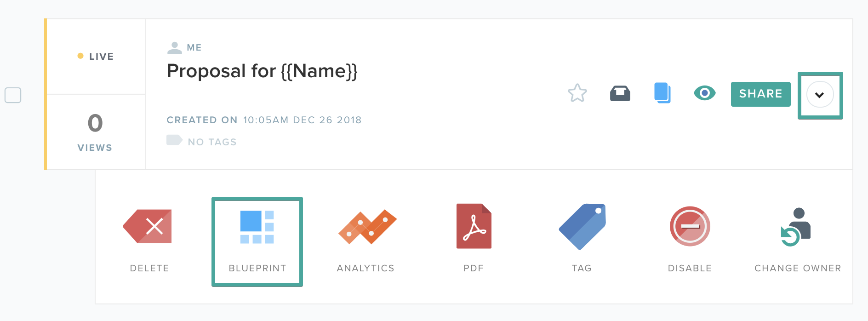This screenshot has height=321, width=868.
Task: Collapse options with the chevron button
Action: pos(820,95)
